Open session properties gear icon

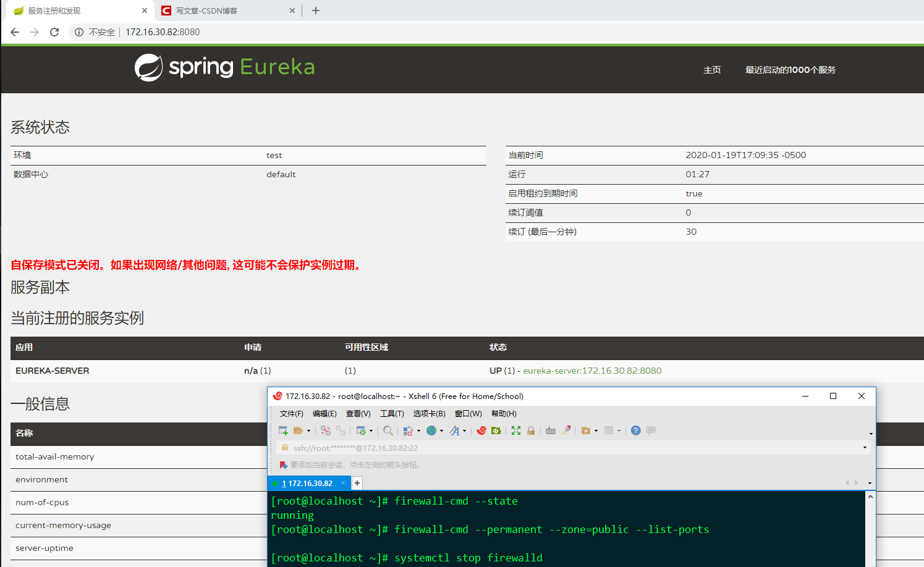(361, 430)
